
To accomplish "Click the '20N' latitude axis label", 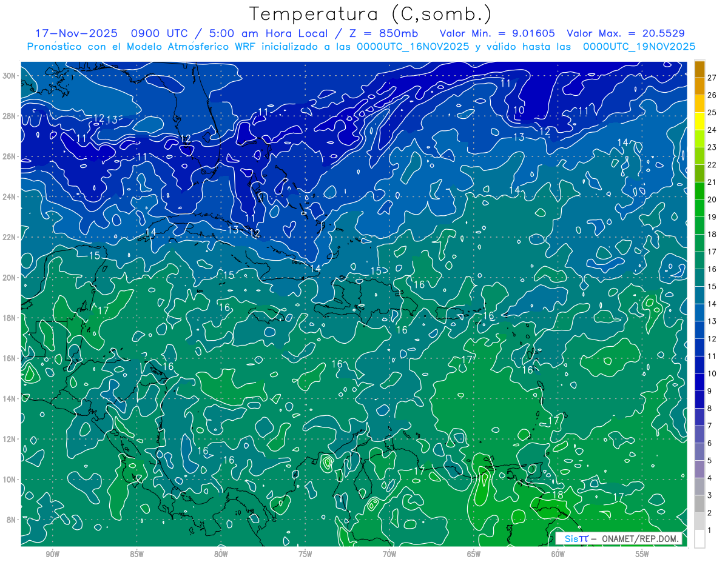I will [x=10, y=278].
